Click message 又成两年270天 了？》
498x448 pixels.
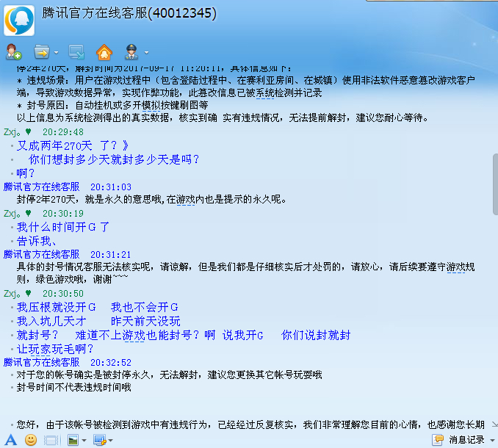tap(73, 145)
